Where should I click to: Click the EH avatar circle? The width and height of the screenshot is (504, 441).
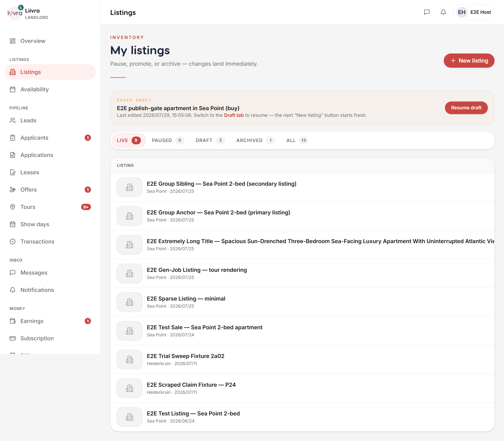coord(462,12)
